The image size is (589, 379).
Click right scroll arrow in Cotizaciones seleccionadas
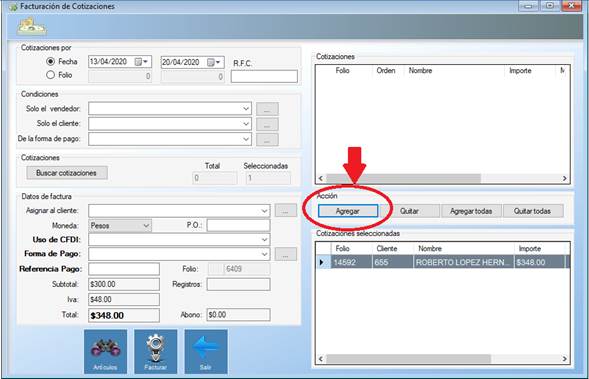click(565, 359)
